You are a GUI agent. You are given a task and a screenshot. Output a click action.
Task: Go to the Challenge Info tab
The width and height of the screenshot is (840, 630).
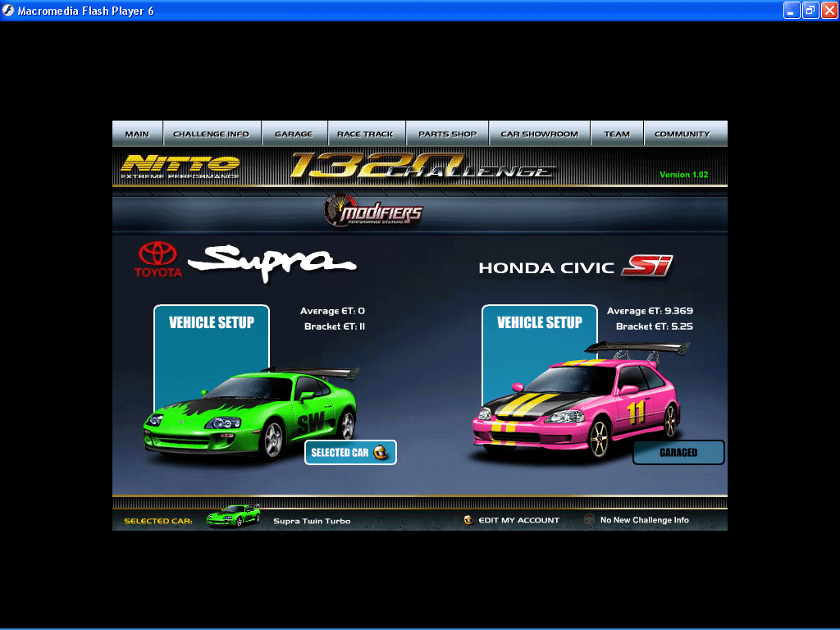pyautogui.click(x=211, y=134)
